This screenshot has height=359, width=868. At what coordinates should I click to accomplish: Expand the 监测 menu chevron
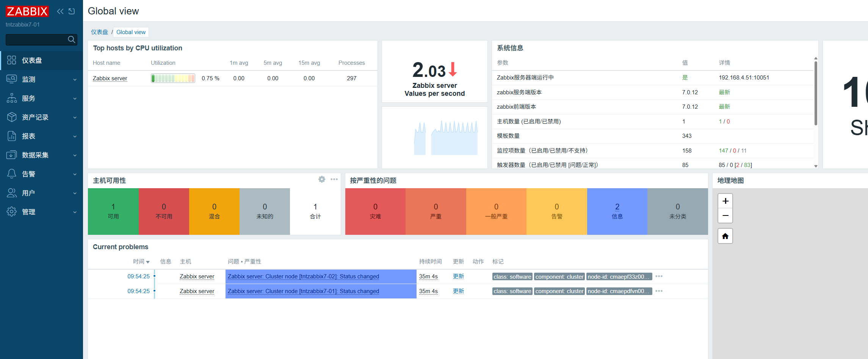click(x=75, y=80)
